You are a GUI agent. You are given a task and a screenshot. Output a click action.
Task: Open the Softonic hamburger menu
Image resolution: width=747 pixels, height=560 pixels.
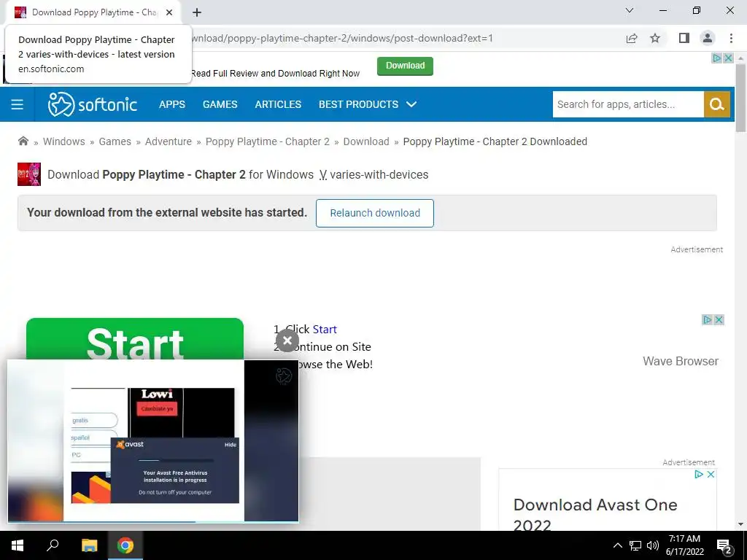click(x=18, y=104)
